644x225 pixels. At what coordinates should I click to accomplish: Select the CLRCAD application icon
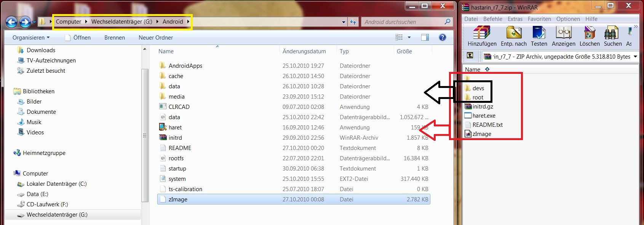(163, 107)
